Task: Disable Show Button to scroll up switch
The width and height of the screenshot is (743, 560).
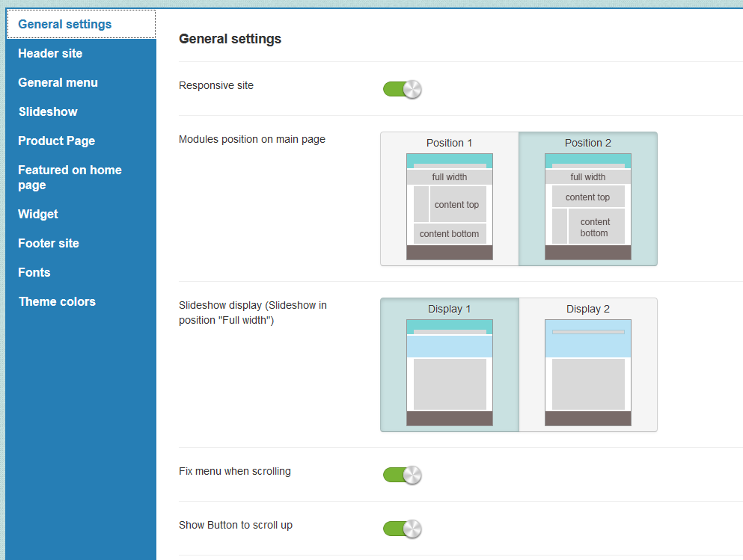Action: pos(402,529)
